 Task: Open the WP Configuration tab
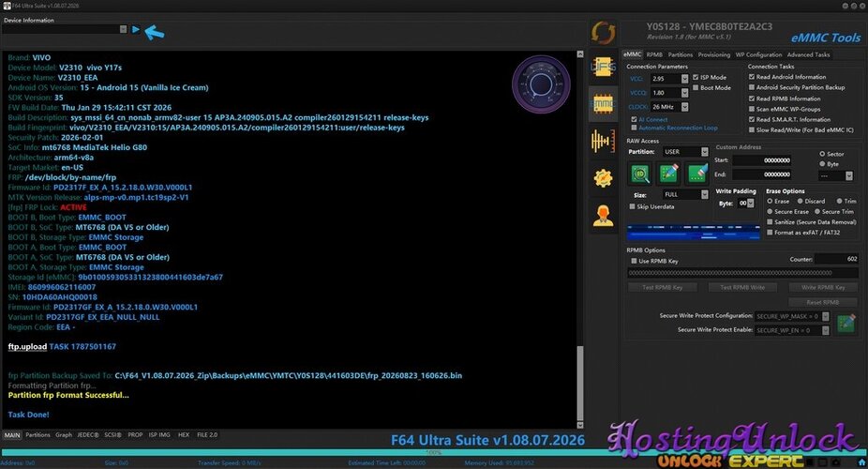758,54
